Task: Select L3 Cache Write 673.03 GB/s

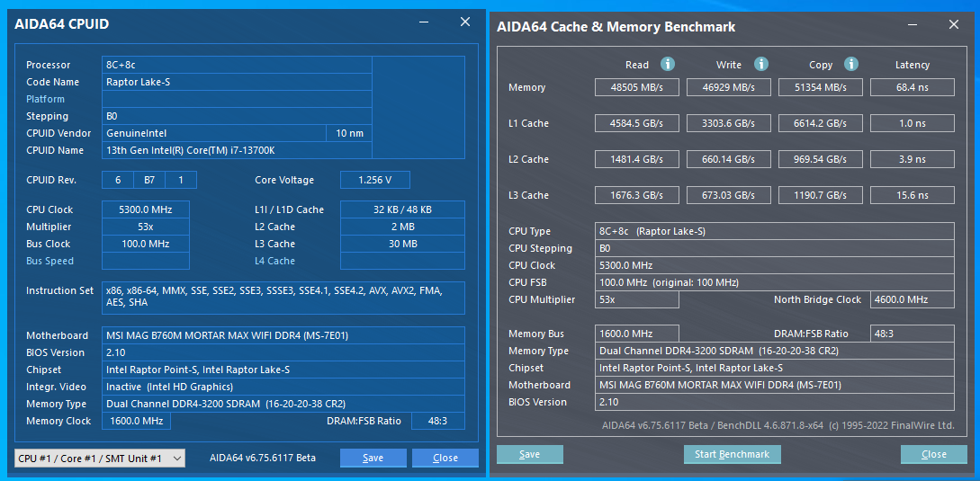Action: point(729,195)
